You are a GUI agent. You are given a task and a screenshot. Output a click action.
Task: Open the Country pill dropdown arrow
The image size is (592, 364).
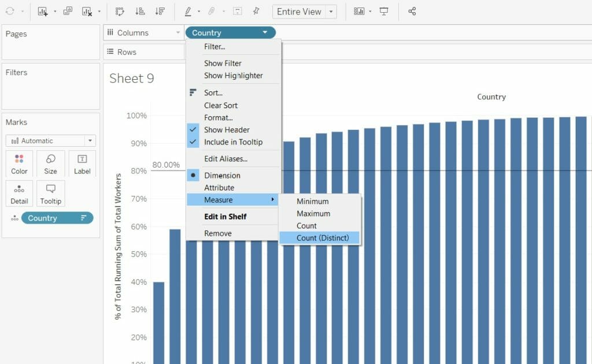point(265,32)
